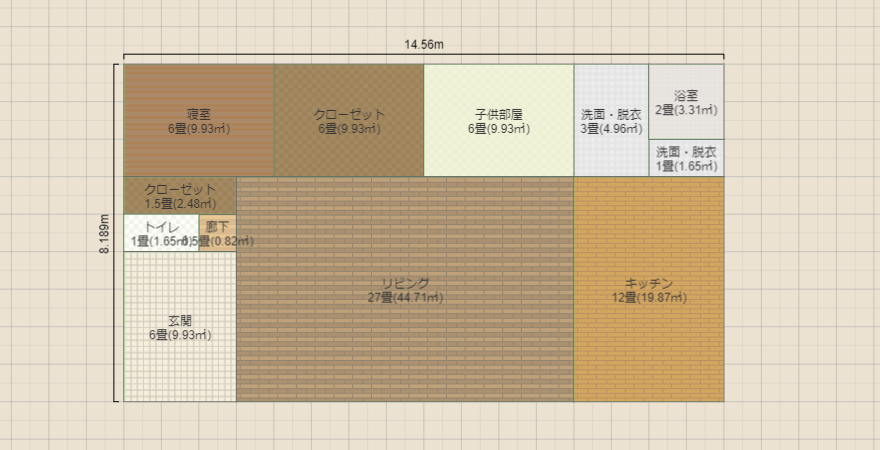Select the 玄関 6畳 entrance room

click(180, 327)
